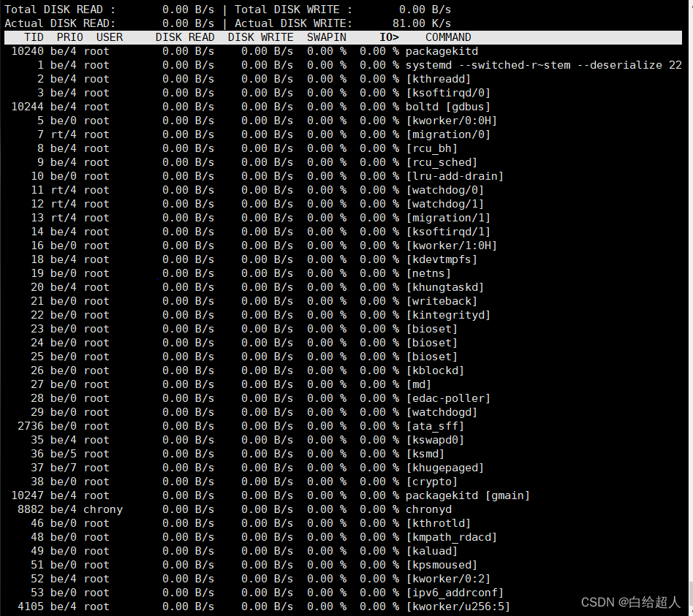Select the [kthreadd] process row
The height and width of the screenshot is (616, 693).
click(x=343, y=79)
